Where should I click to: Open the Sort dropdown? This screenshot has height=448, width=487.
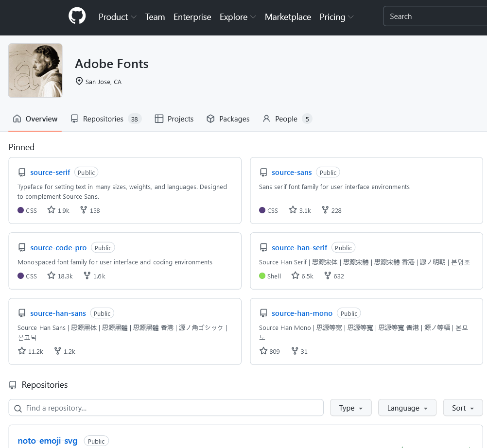pyautogui.click(x=463, y=408)
